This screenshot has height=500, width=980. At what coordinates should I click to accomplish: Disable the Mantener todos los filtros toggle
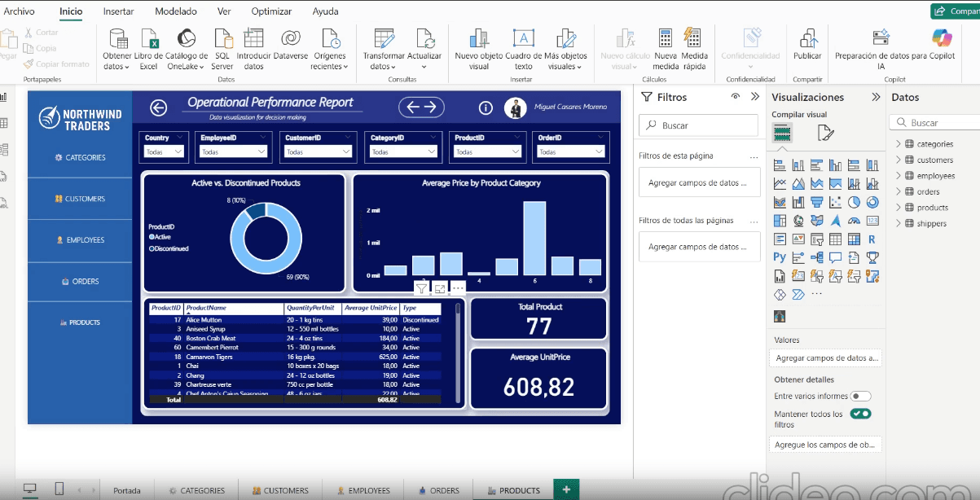tap(862, 414)
